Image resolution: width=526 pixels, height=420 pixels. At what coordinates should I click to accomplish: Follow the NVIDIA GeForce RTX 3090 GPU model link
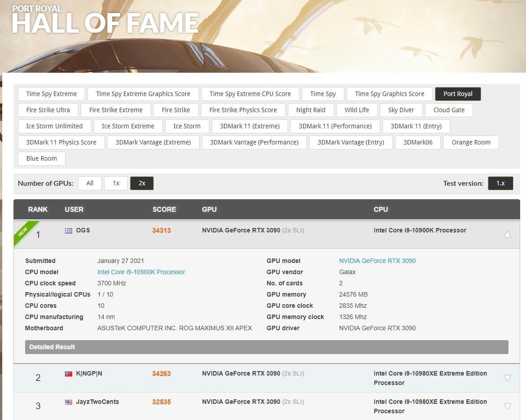click(378, 261)
